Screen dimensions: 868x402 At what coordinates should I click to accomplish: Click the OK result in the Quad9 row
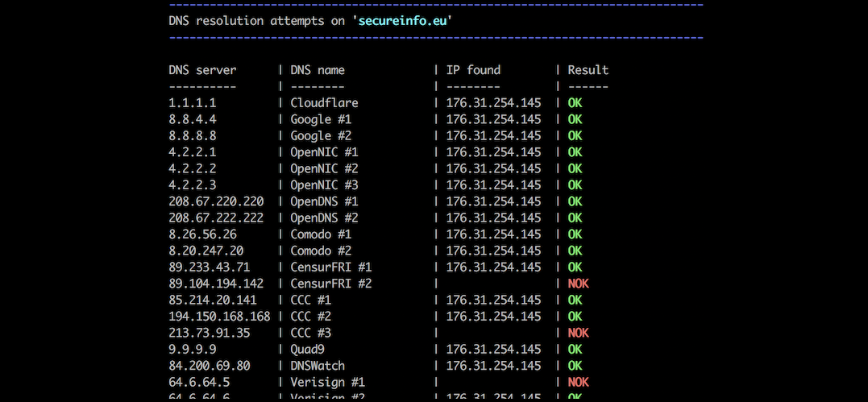pyautogui.click(x=575, y=349)
